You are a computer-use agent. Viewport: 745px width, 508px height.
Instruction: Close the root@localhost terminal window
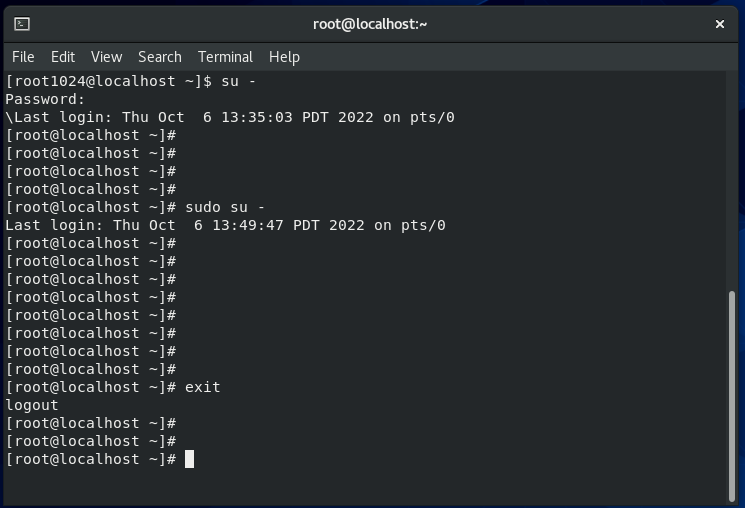coord(720,24)
